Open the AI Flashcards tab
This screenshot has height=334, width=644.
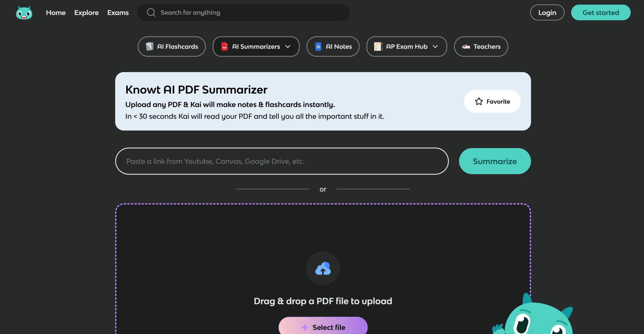(172, 46)
